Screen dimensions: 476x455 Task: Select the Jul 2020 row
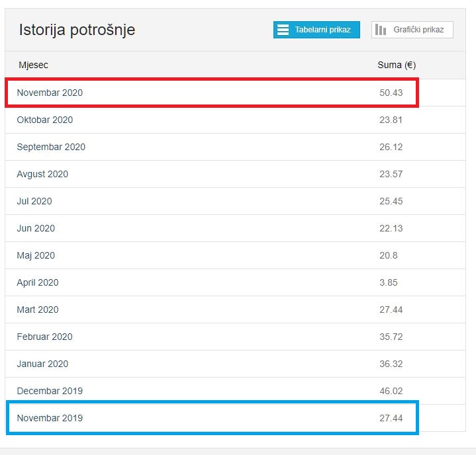[x=235, y=201]
